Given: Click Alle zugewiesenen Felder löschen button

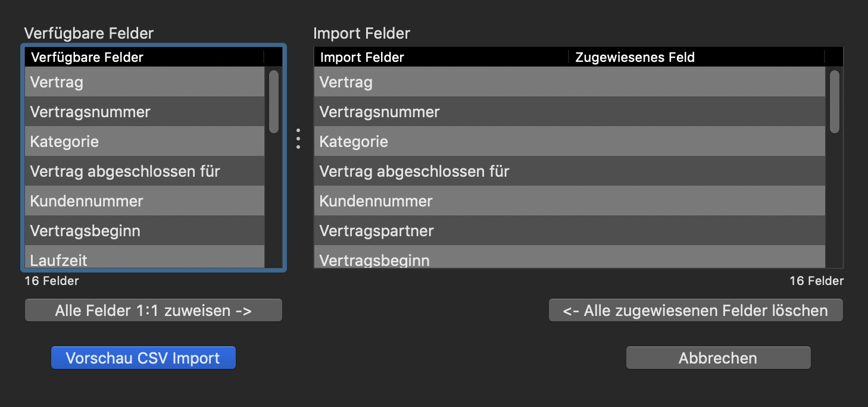Looking at the screenshot, I should pos(695,311).
